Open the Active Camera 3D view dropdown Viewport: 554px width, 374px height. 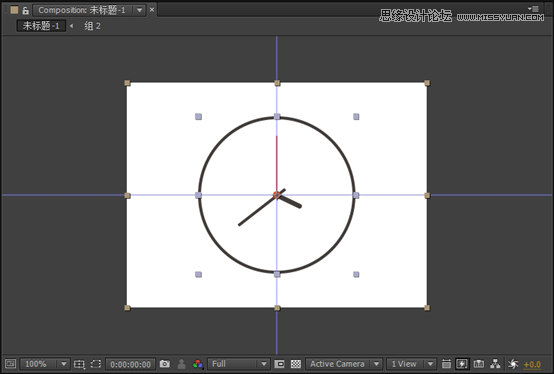(x=344, y=364)
